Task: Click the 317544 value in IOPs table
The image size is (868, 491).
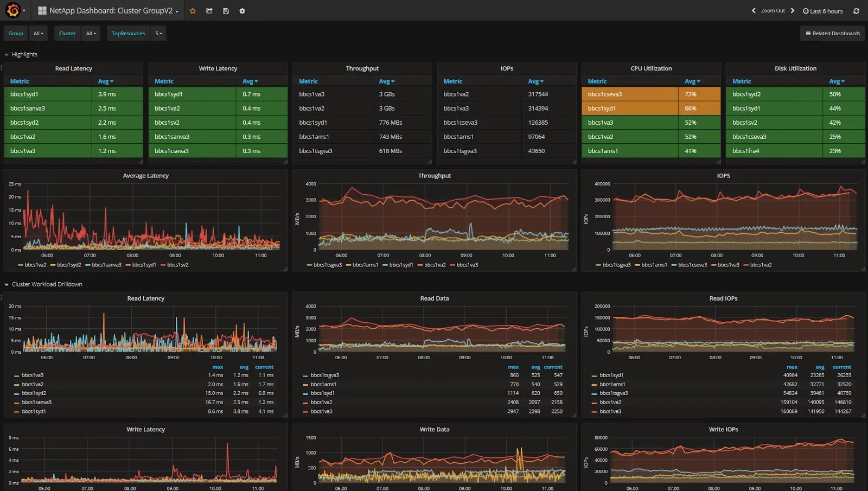Action: coord(538,94)
